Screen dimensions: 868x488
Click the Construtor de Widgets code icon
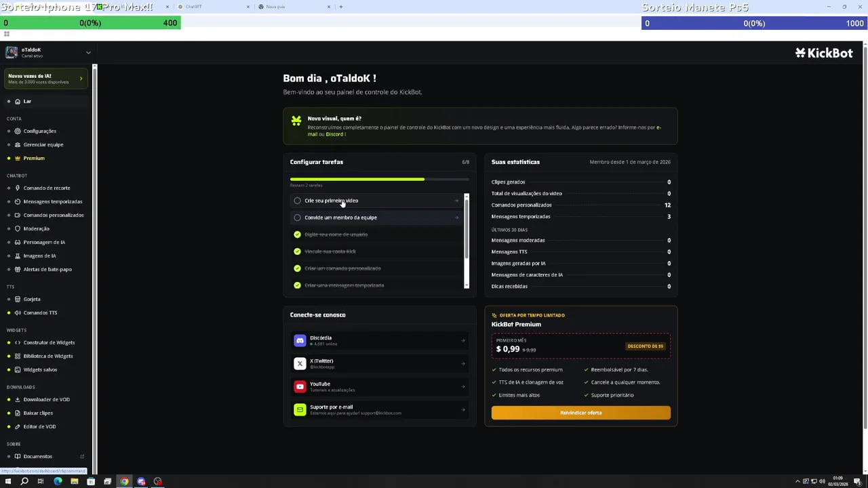tap(18, 342)
